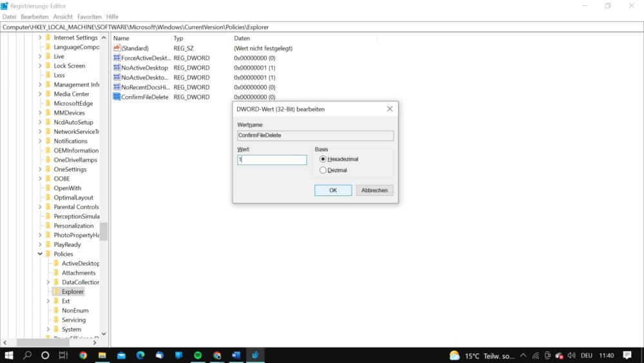Image resolution: width=644 pixels, height=363 pixels.
Task: Open the weather widget in the taskbar
Action: pyautogui.click(x=482, y=356)
